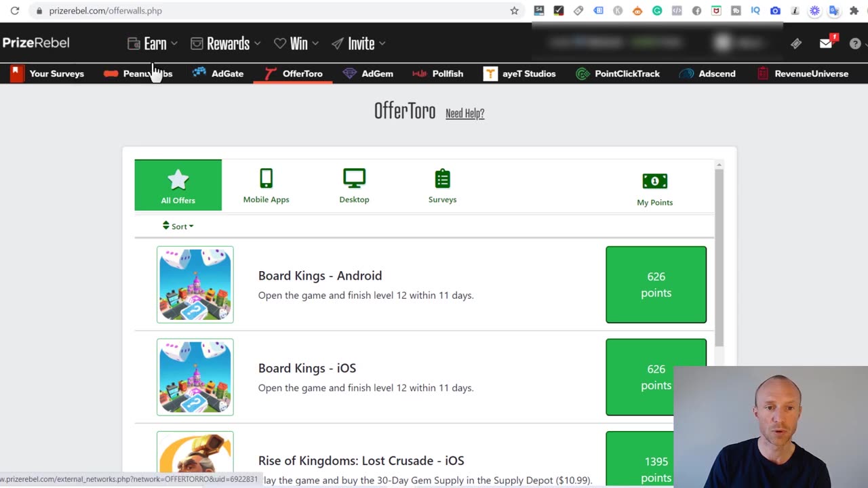Click the IQ extension icon

pyautogui.click(x=755, y=11)
